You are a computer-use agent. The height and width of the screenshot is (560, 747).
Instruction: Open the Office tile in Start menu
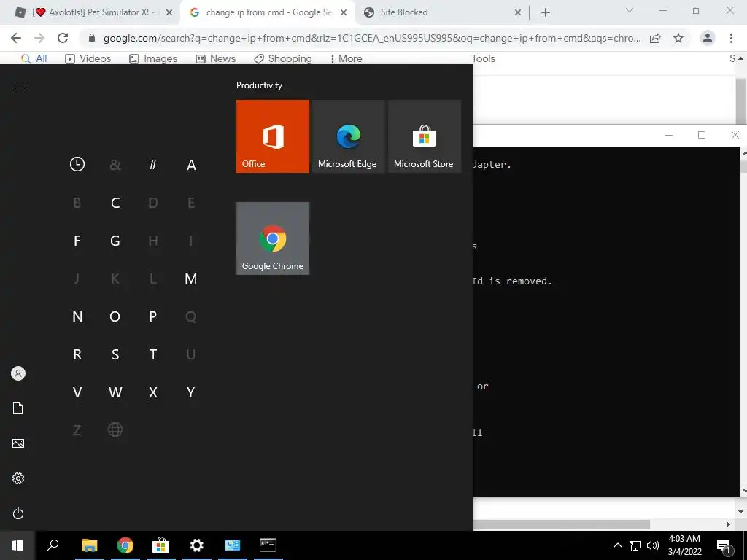pyautogui.click(x=273, y=136)
